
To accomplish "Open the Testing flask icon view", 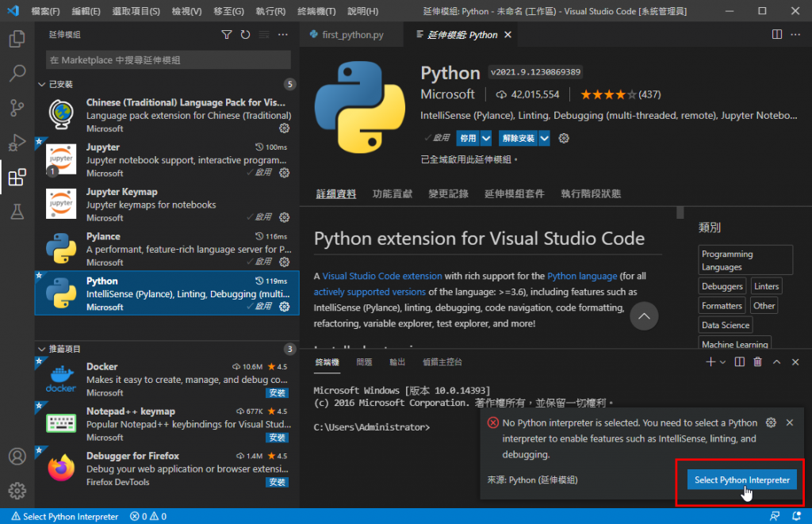I will [x=17, y=211].
